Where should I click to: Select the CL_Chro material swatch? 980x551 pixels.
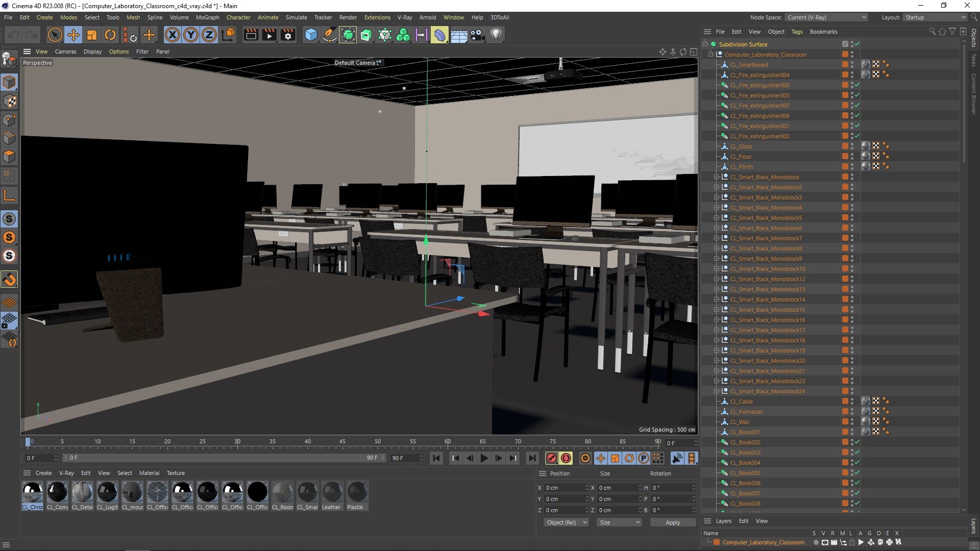(x=32, y=495)
